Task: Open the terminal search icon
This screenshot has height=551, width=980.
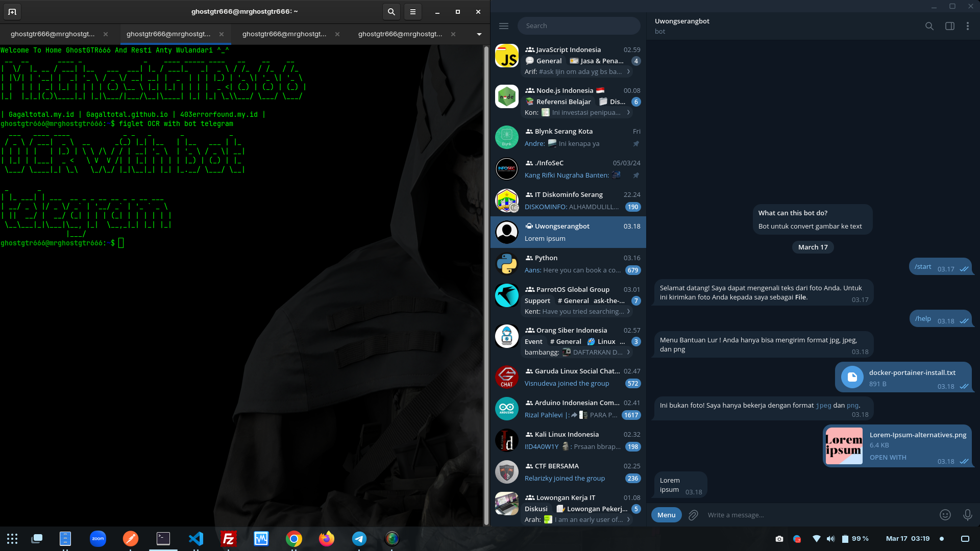Action: 391,12
